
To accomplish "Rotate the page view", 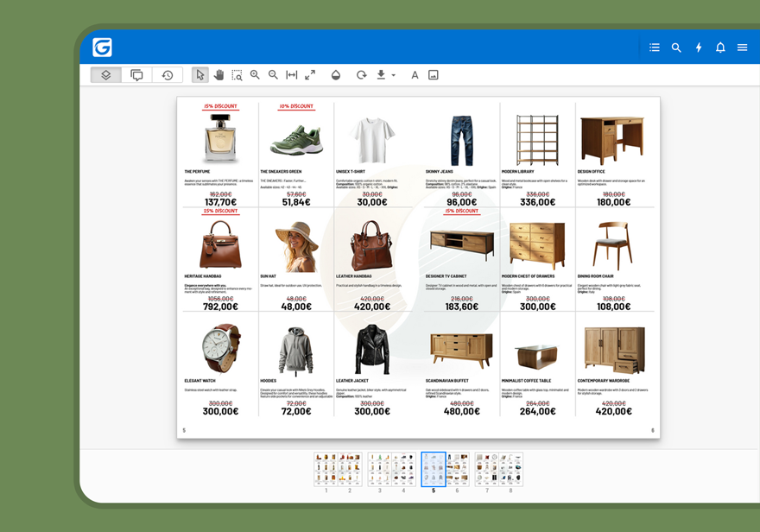I will 362,75.
